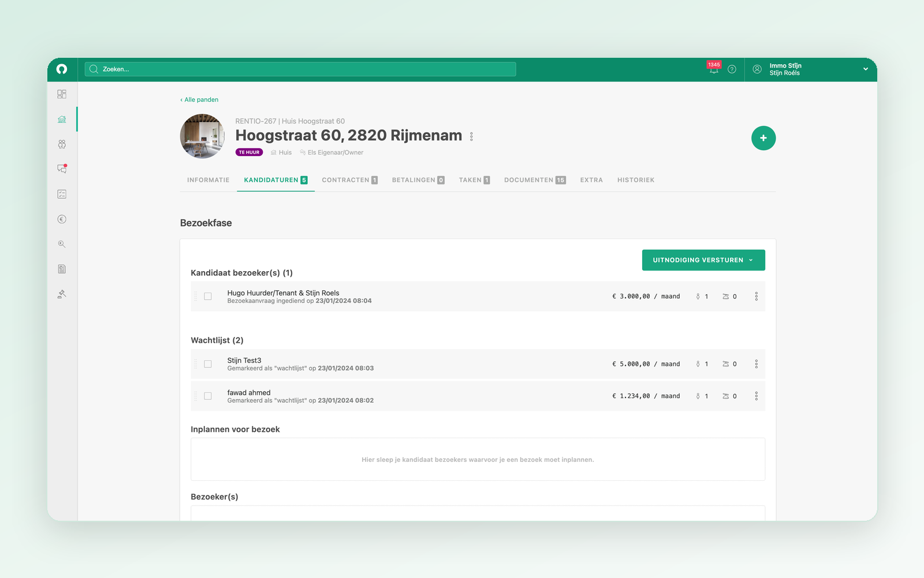The height and width of the screenshot is (578, 924).
Task: Open options menu for fawad ahmed row
Action: pos(756,396)
